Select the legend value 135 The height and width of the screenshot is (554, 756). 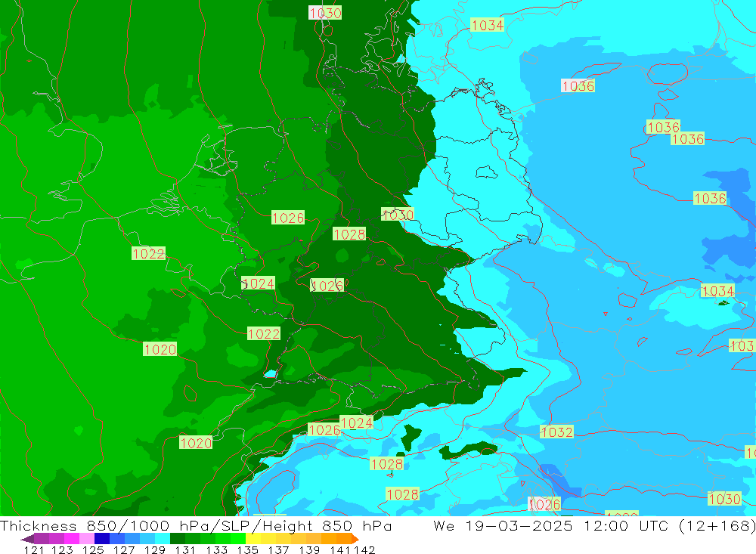click(247, 549)
